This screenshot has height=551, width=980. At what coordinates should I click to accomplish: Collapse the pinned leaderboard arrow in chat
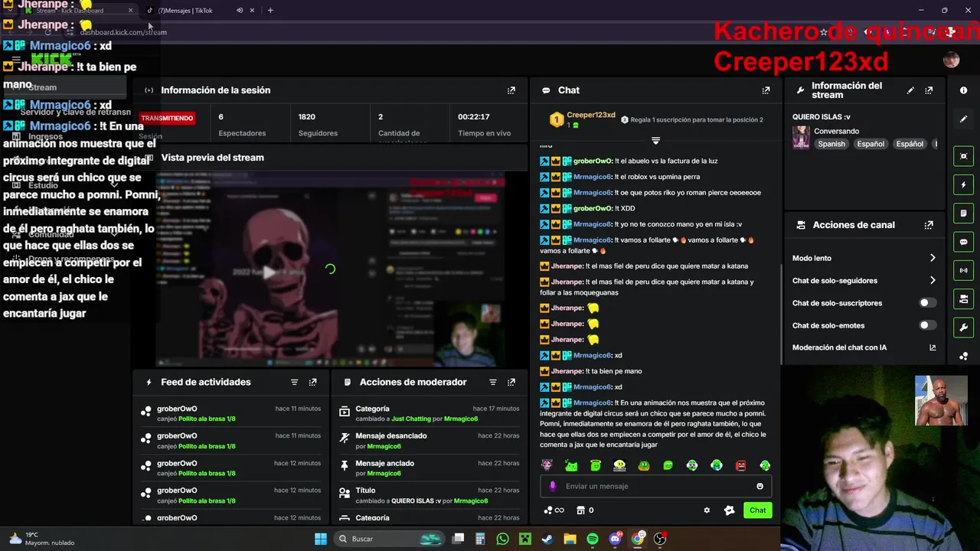(x=655, y=141)
